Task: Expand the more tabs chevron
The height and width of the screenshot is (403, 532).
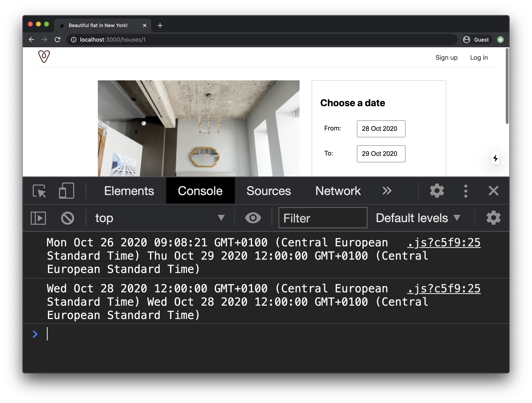Action: [387, 191]
